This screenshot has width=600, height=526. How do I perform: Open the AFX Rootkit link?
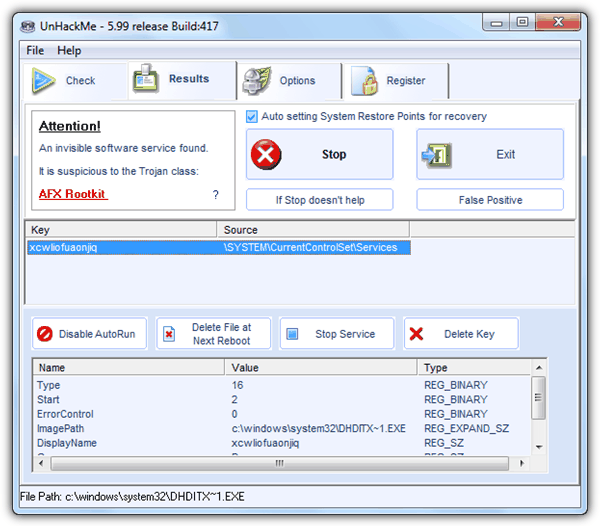click(x=72, y=194)
